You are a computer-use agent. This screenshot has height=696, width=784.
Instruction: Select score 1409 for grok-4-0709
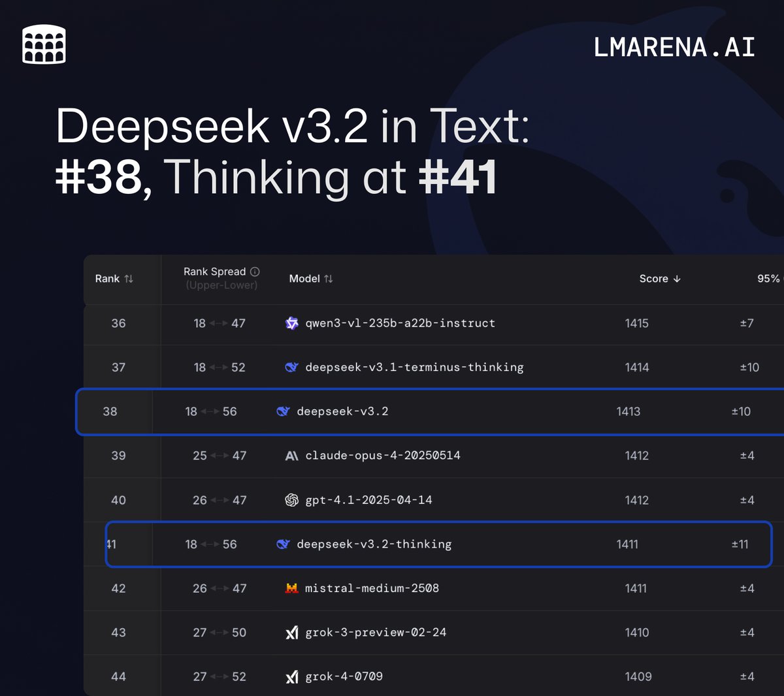[638, 677]
